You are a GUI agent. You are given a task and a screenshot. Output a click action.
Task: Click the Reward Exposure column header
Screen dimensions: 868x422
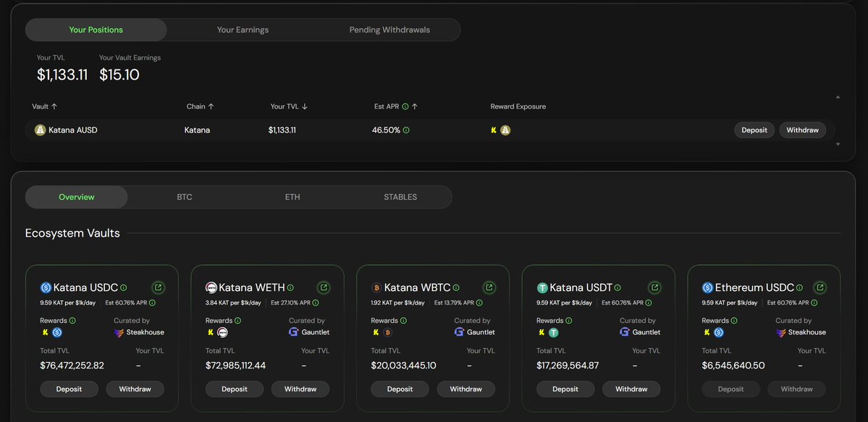(518, 106)
